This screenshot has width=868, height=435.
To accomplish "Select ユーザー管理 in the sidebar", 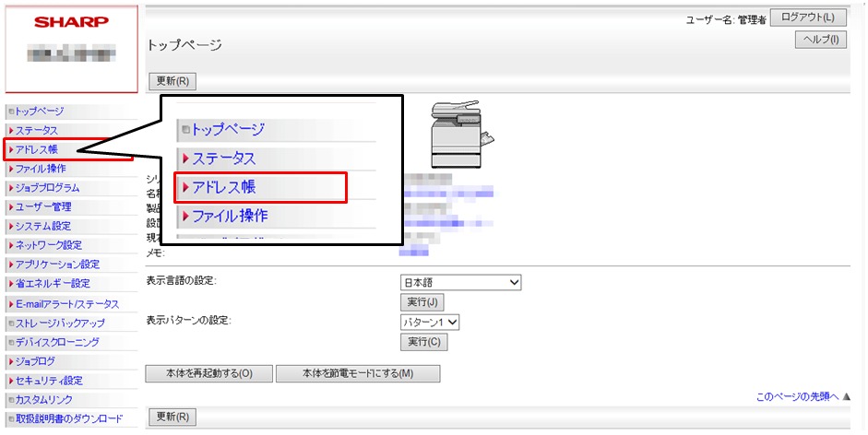I will 43,206.
